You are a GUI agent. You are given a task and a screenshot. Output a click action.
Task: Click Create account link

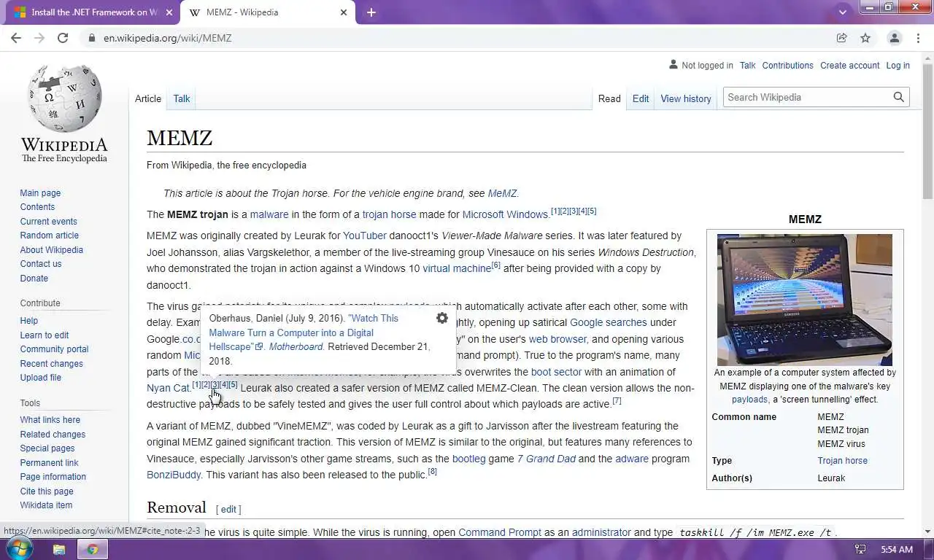click(x=850, y=65)
